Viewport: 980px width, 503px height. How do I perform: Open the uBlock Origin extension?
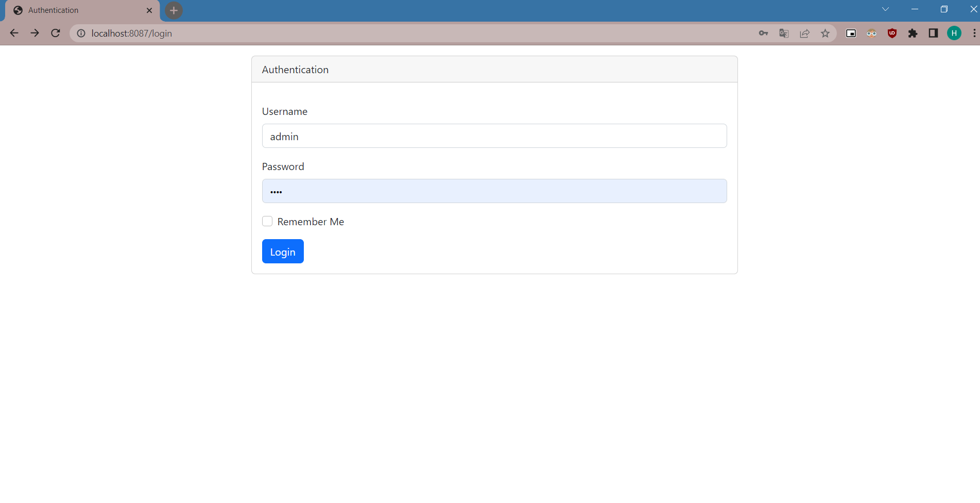(892, 33)
